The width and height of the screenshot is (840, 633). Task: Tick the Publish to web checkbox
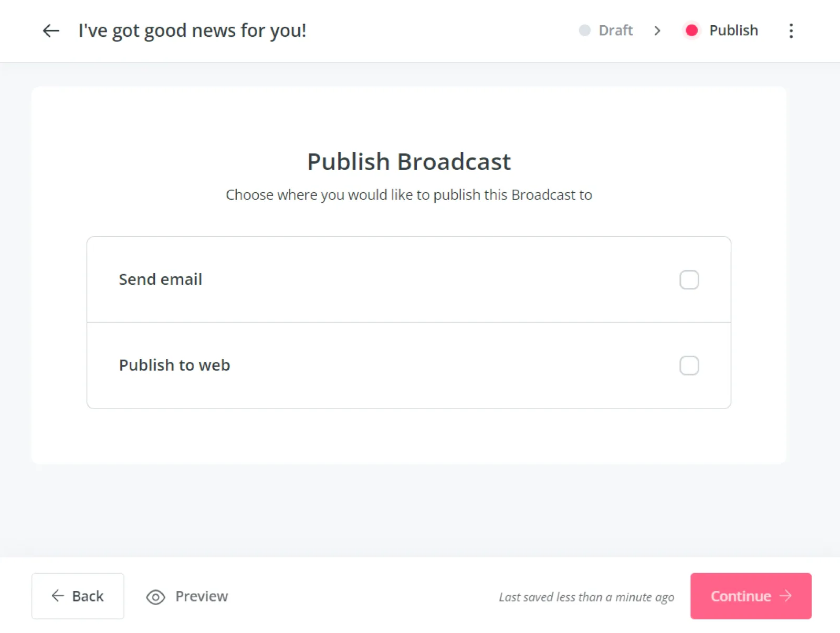(x=689, y=365)
